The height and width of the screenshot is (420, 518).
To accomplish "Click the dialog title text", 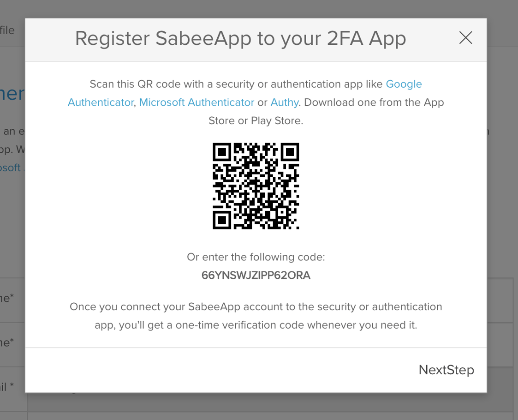I will 240,38.
